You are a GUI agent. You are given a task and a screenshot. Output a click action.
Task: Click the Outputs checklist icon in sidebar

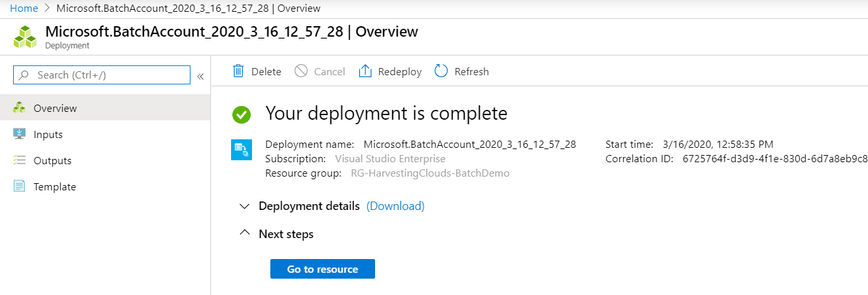pyautogui.click(x=20, y=160)
